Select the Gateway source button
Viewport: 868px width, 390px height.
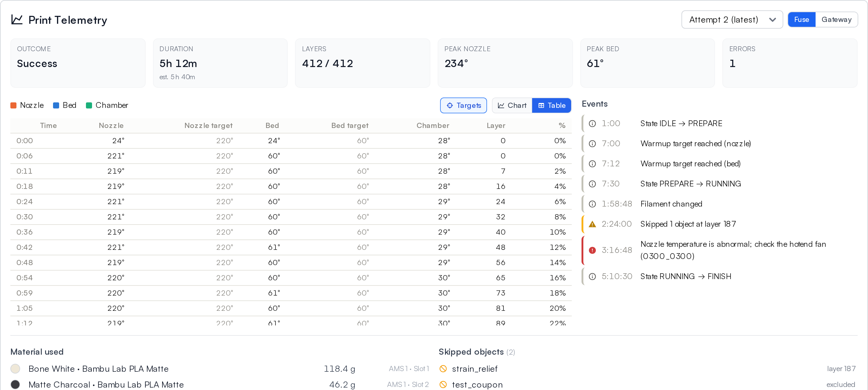click(836, 19)
